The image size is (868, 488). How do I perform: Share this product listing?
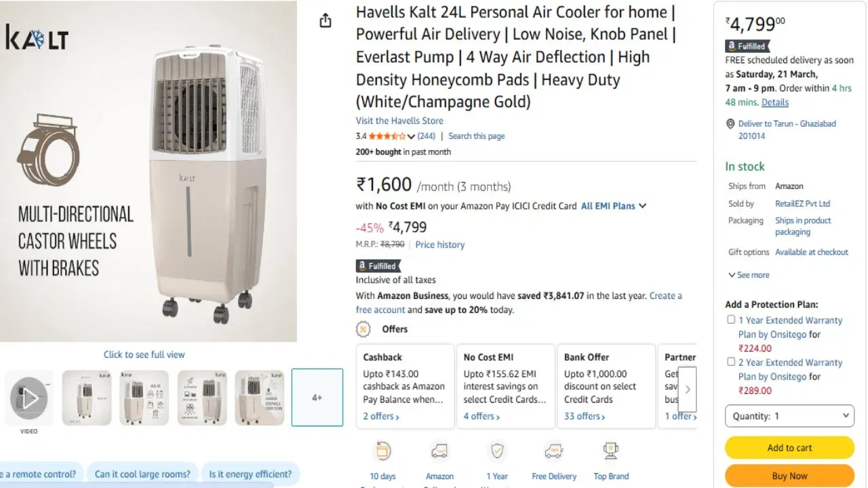point(325,20)
